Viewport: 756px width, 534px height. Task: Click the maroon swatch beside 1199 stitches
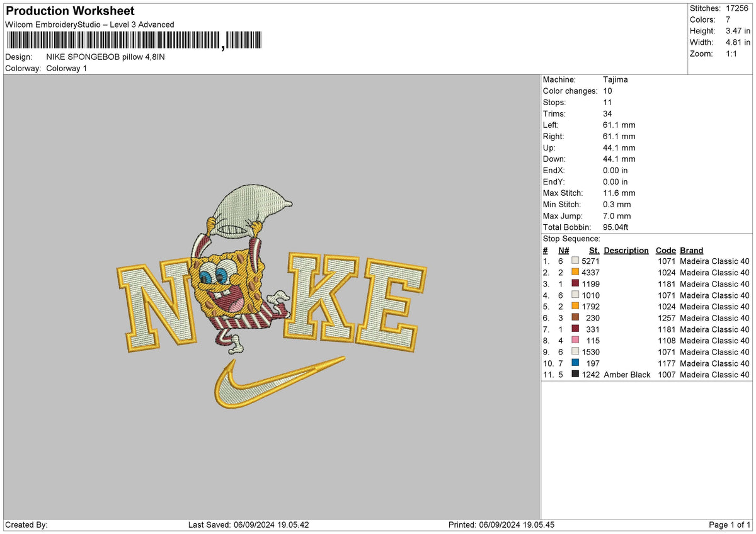click(575, 284)
